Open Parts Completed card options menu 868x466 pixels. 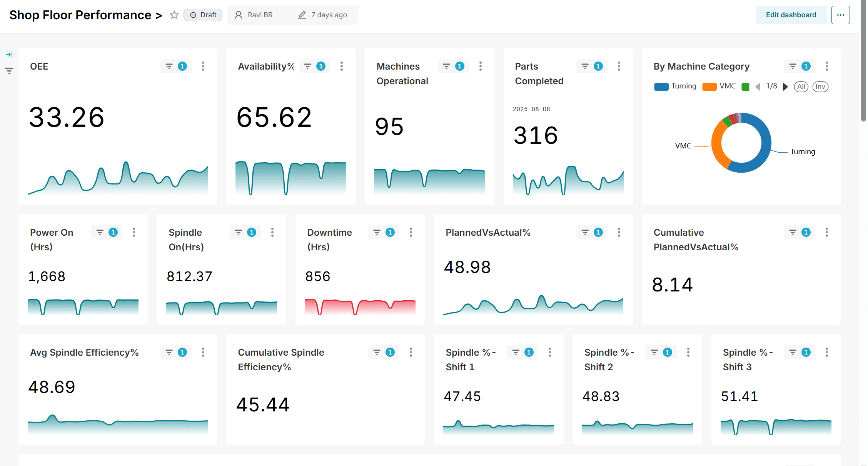[x=619, y=66]
